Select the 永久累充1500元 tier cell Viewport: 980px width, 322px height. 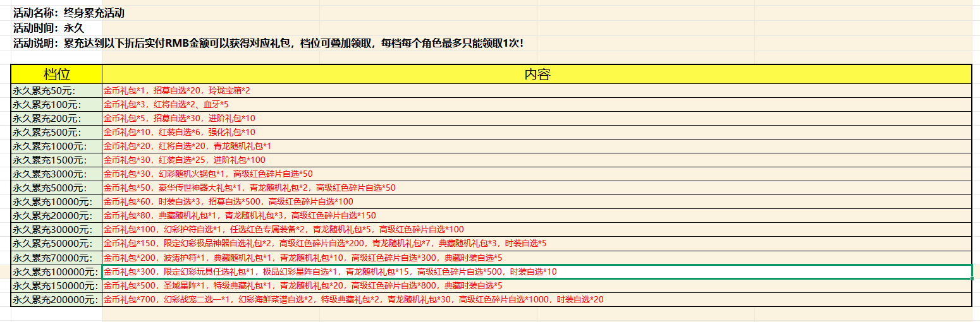point(56,160)
